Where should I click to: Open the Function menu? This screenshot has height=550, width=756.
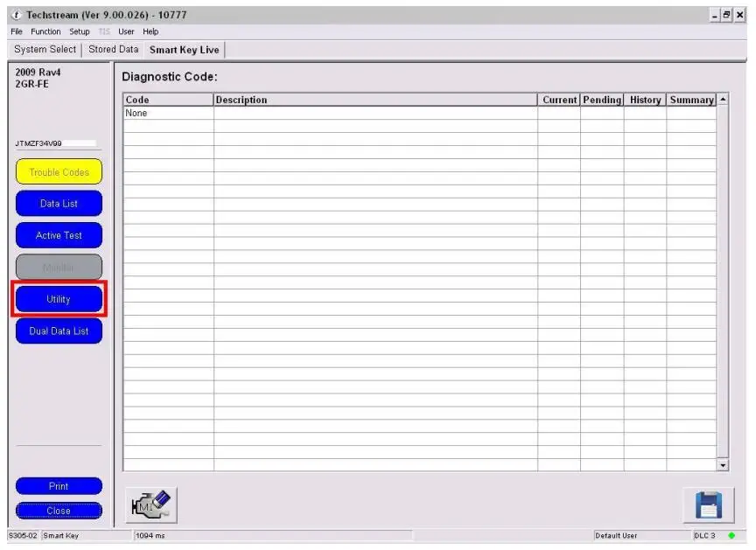(x=45, y=31)
